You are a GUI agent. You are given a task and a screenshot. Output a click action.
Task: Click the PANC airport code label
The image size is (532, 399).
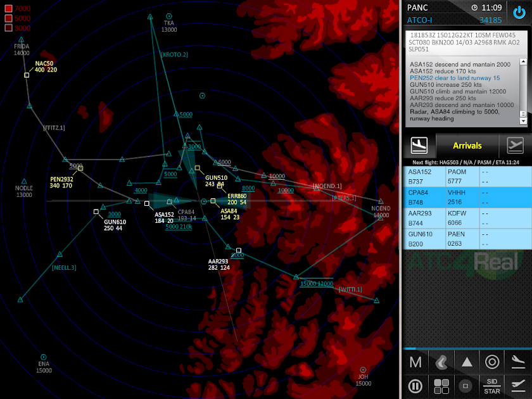click(x=417, y=8)
